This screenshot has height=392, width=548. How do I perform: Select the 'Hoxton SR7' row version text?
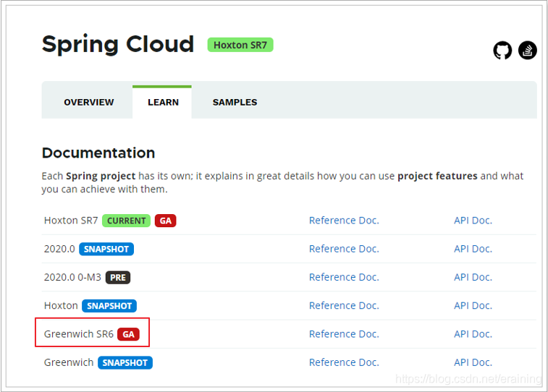tap(71, 221)
